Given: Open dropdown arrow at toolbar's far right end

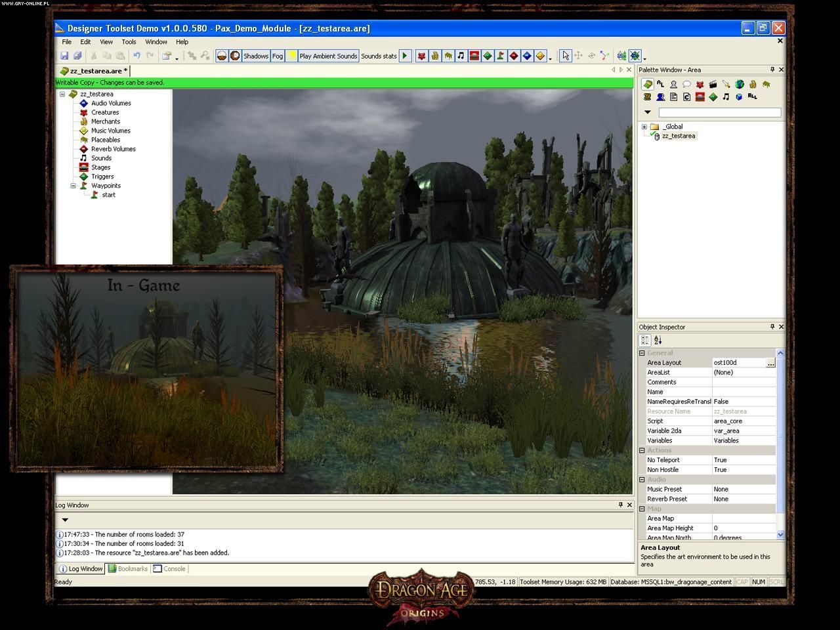Looking at the screenshot, I should tap(644, 58).
